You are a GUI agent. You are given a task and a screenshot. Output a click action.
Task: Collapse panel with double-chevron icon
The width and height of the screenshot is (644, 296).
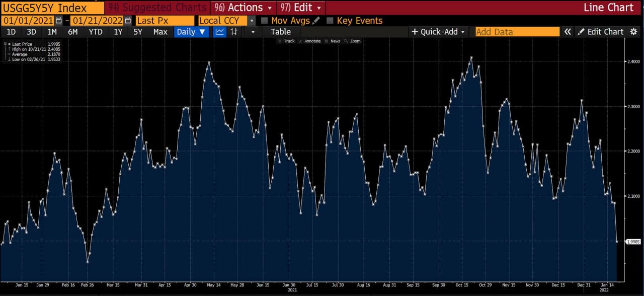(x=567, y=32)
